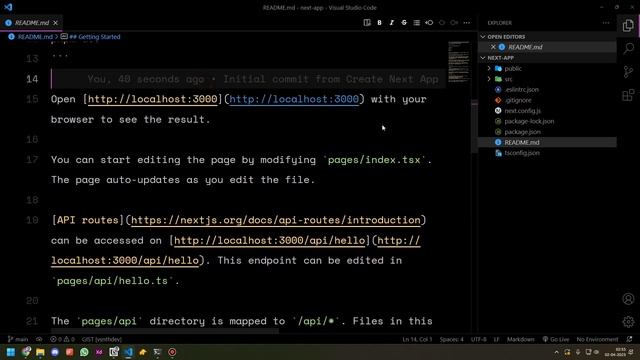Open tsconfig.json file
640x360 pixels.
coord(522,153)
